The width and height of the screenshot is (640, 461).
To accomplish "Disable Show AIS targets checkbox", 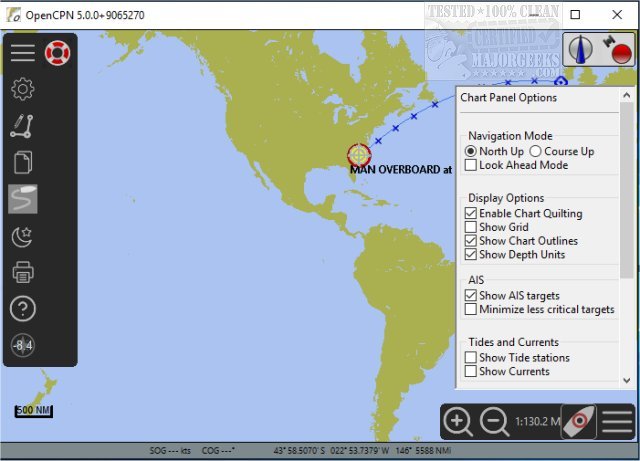I will coord(471,295).
